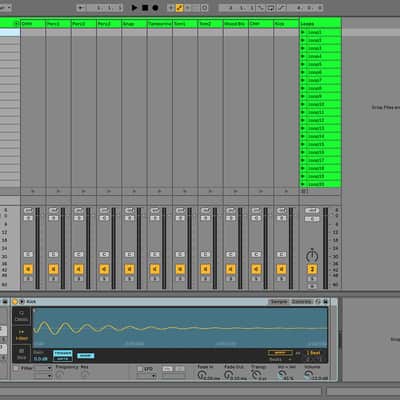
Task: Save the Kick device preset
Action: pos(325,302)
